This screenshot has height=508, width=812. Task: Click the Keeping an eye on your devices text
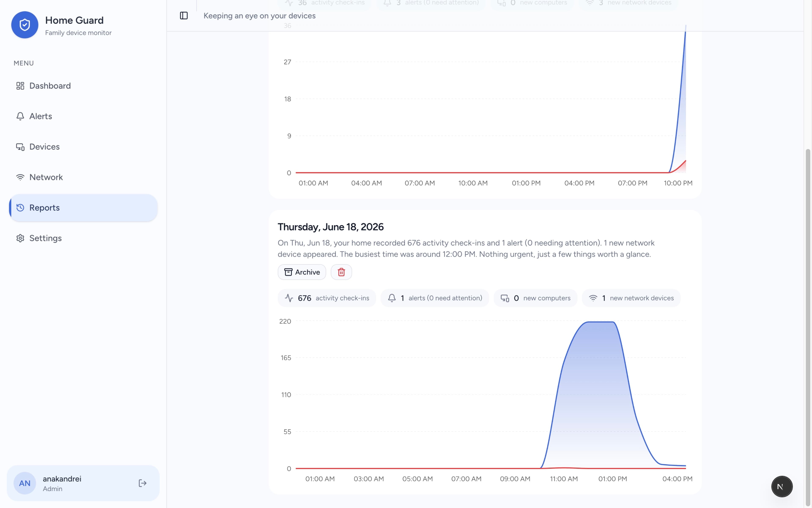pyautogui.click(x=259, y=16)
